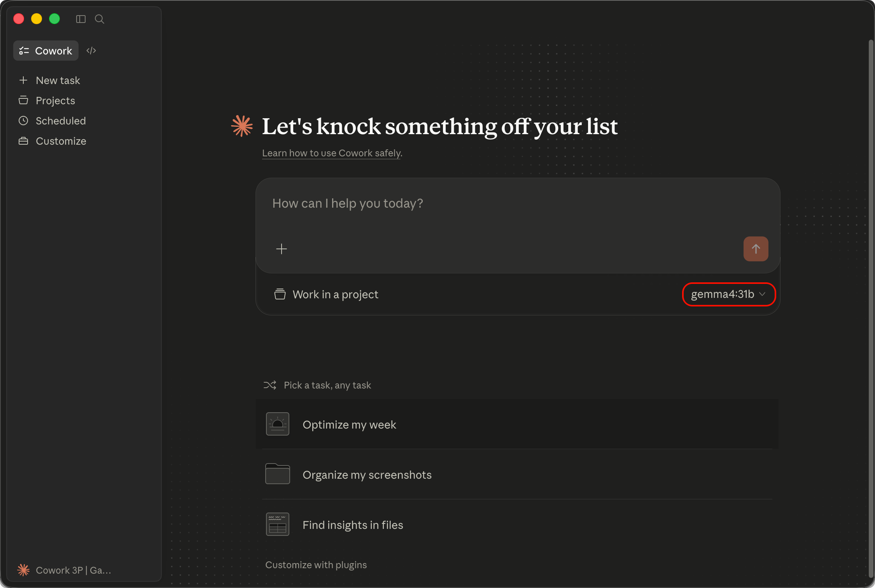Open the Learn how to use Cowork safely link
Image resolution: width=875 pixels, height=588 pixels.
[x=332, y=153]
